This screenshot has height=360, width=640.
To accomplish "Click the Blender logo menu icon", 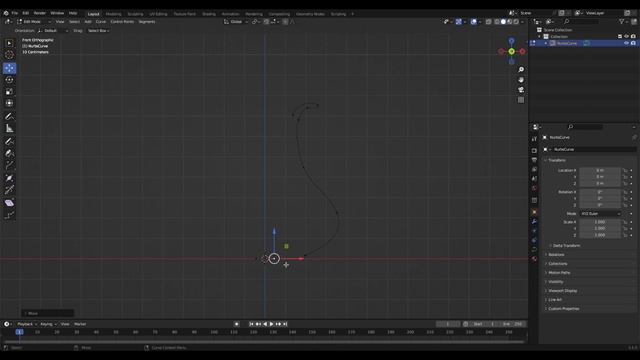I will click(6, 13).
